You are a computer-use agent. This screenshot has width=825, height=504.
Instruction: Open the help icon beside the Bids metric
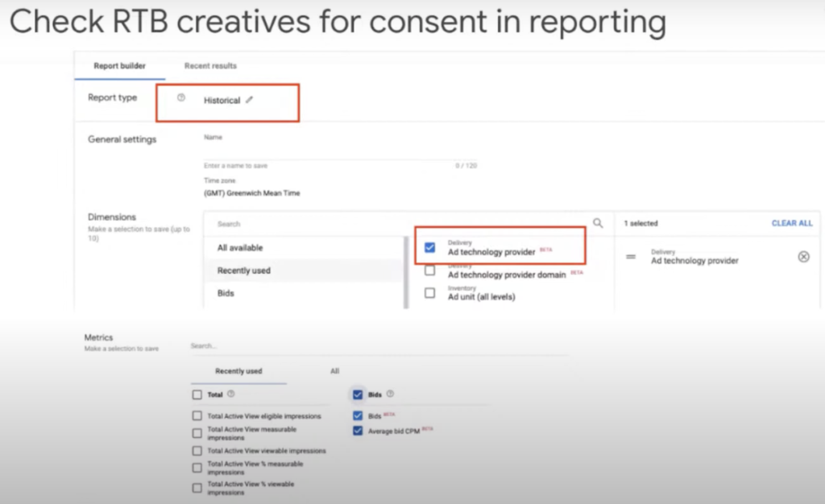[392, 395]
